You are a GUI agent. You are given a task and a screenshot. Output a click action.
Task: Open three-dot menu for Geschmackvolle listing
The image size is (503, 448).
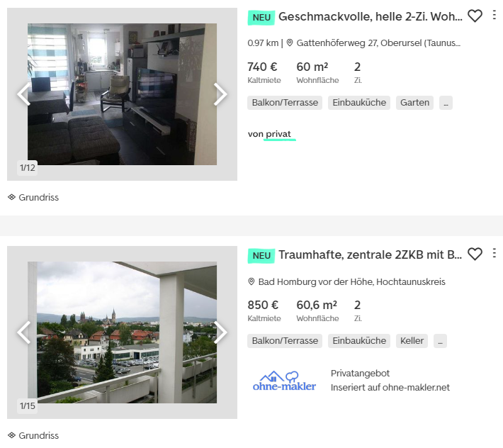(x=494, y=15)
